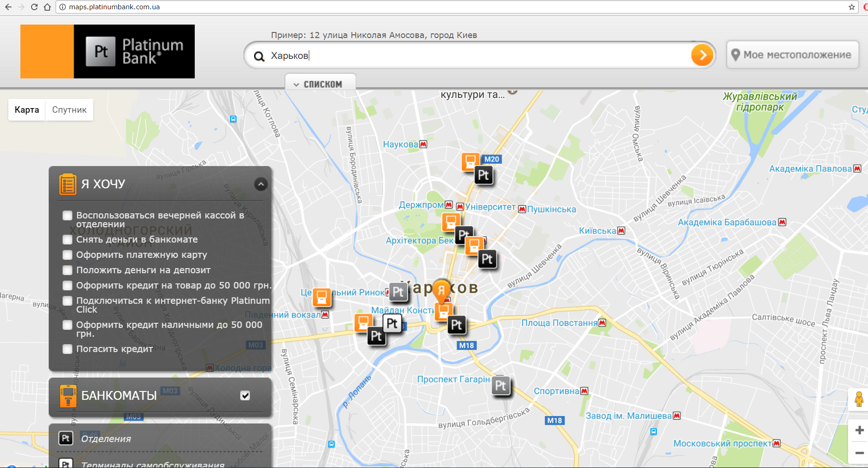Check Оформить кредит на товар option
The image size is (868, 468).
click(x=68, y=285)
